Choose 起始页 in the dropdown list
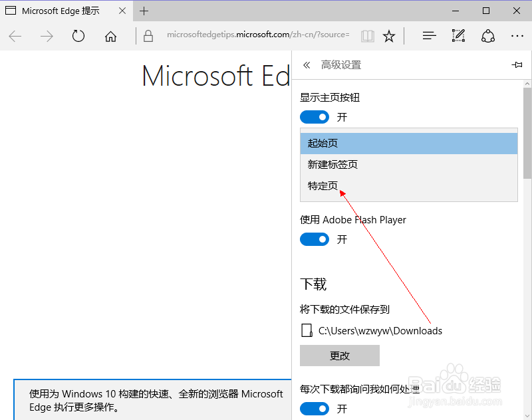Image resolution: width=532 pixels, height=420 pixels. point(409,144)
